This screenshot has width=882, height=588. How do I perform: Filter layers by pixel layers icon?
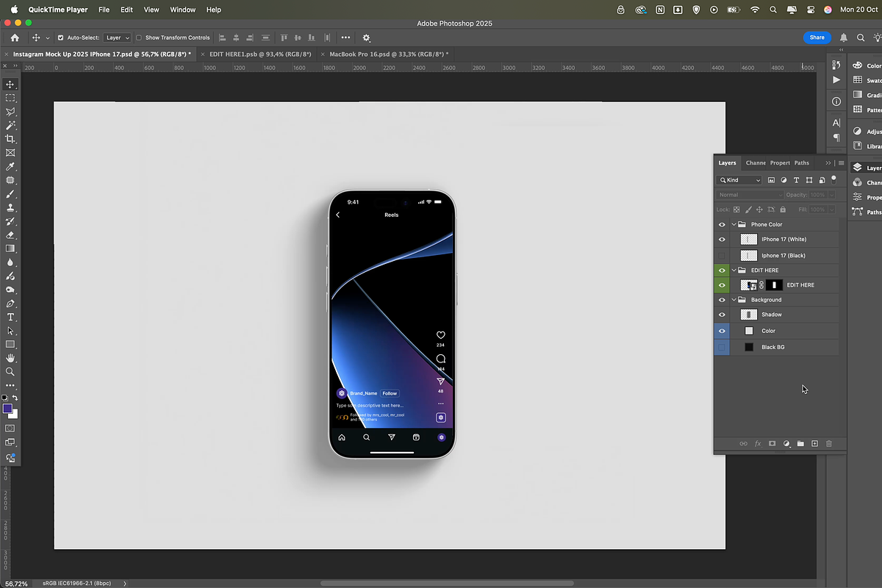point(771,180)
